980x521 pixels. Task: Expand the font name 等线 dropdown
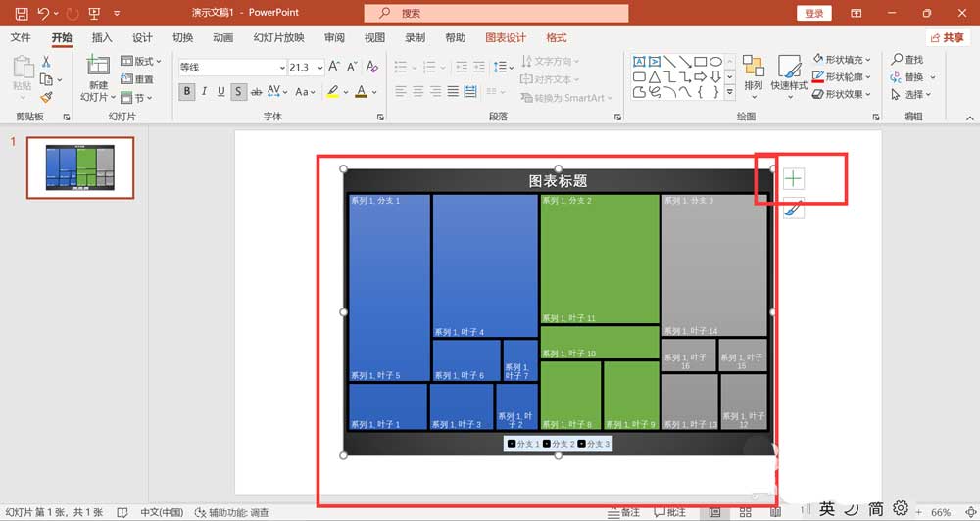click(282, 67)
